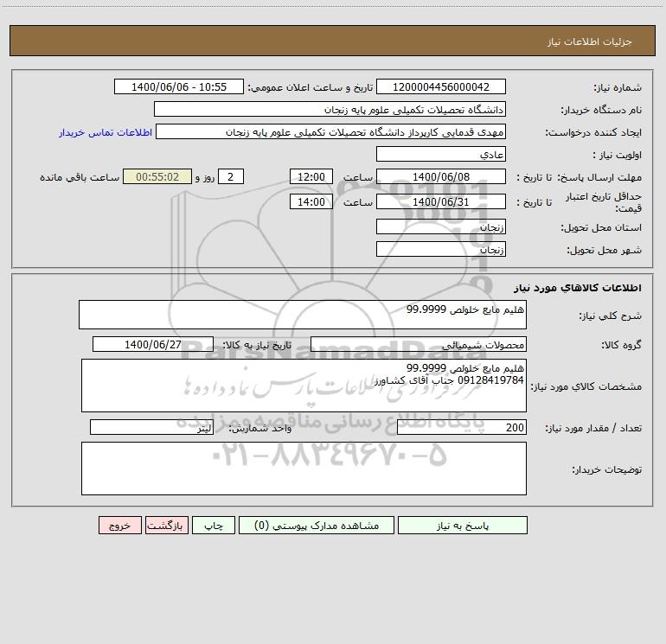Click the خروج exit button
Image resolution: width=666 pixels, height=644 pixels.
coord(119,525)
